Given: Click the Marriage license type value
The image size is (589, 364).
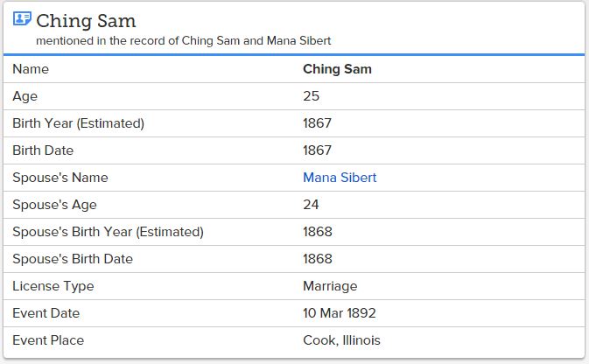Looking at the screenshot, I should [330, 286].
